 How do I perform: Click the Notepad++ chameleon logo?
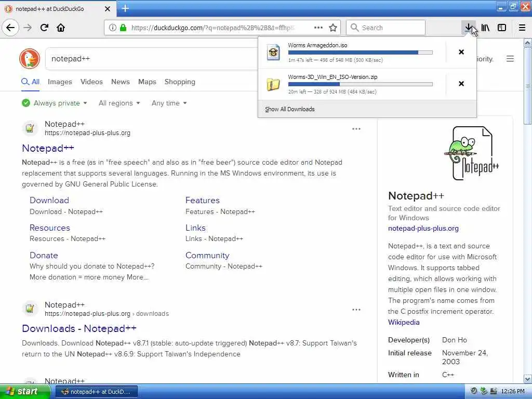(472, 153)
